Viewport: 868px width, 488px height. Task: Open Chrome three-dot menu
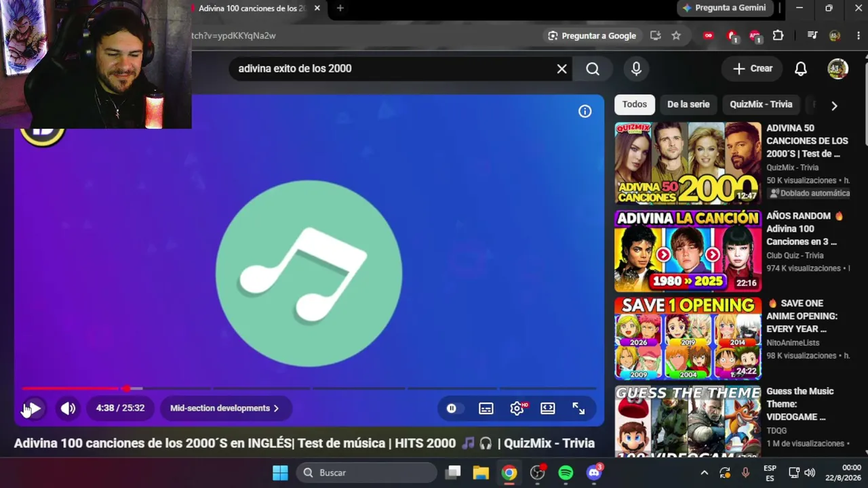pos(859,36)
